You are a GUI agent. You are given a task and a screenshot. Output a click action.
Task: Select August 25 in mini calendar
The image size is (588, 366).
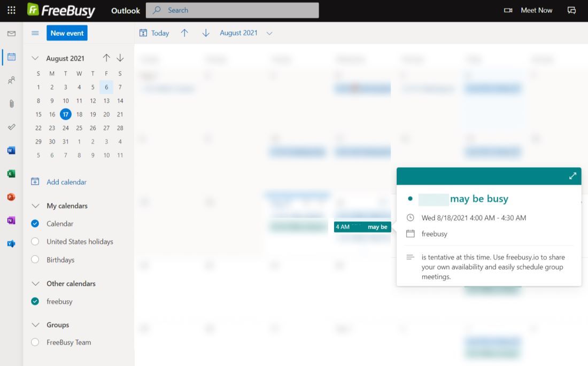click(x=79, y=128)
